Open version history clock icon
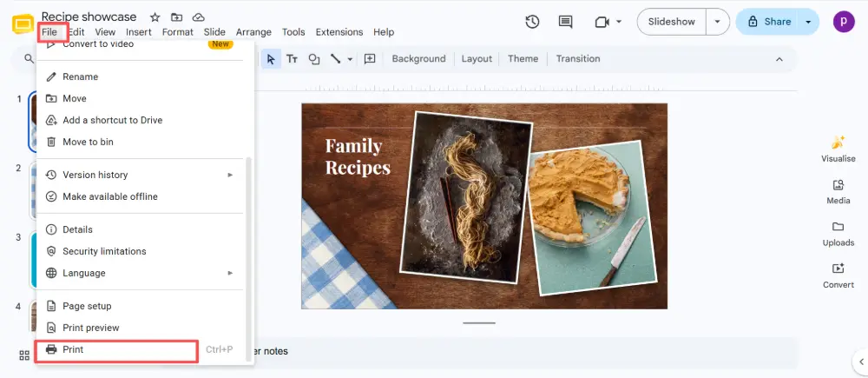 pos(533,22)
